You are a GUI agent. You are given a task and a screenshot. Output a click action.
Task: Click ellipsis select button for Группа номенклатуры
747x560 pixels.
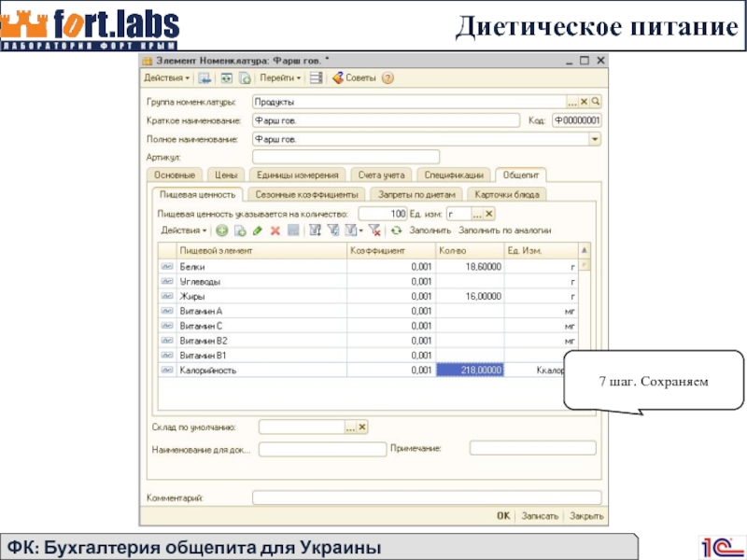(571, 102)
